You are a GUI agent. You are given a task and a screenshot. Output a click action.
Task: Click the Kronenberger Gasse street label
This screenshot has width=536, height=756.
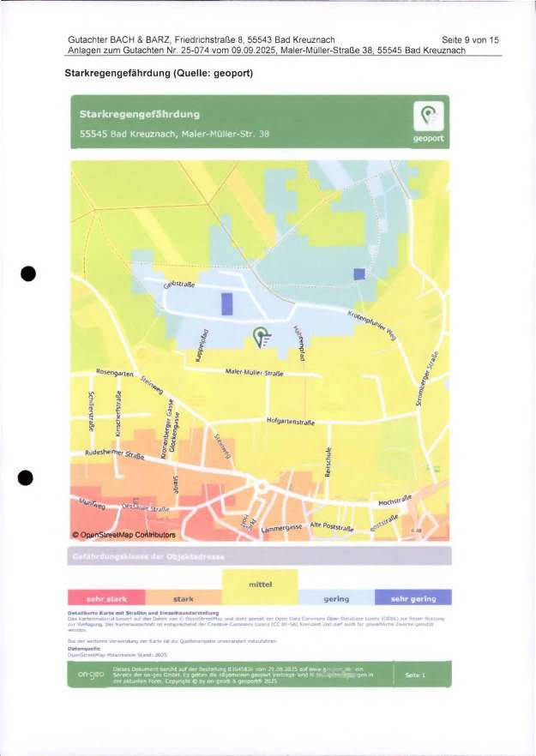point(166,429)
